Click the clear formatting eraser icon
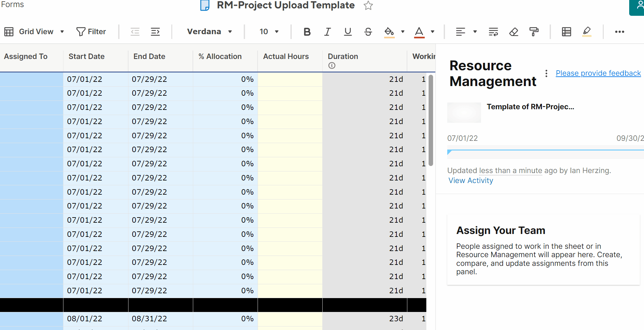This screenshot has width=644, height=330. [514, 32]
